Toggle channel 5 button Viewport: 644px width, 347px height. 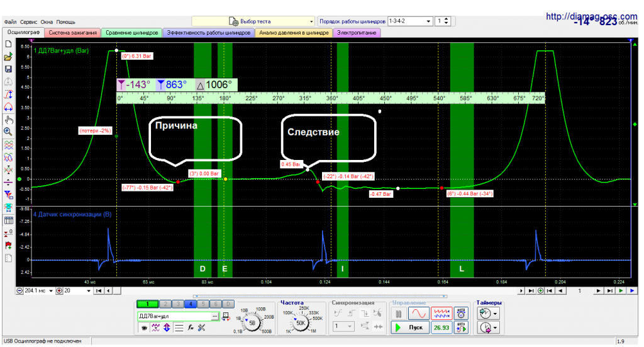coord(203,304)
